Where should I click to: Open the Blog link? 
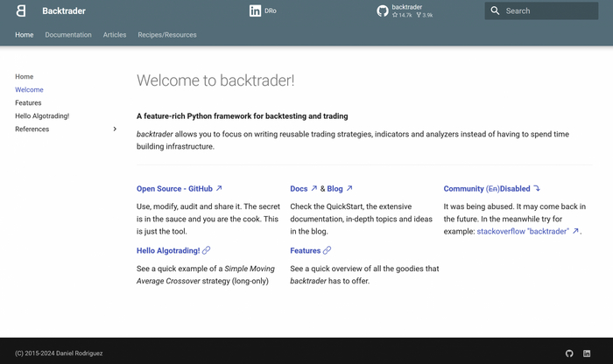[335, 188]
